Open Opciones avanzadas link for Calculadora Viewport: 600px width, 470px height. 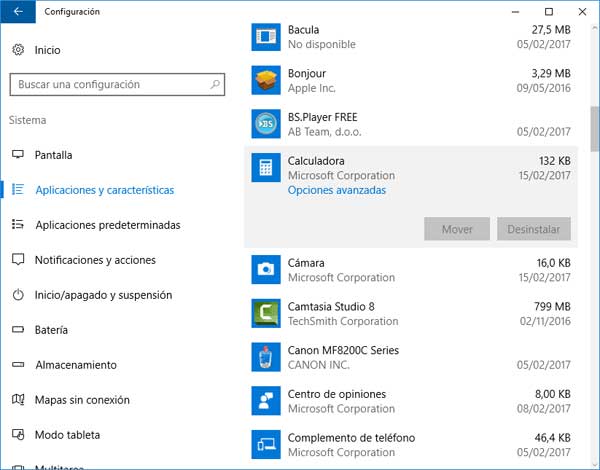coord(336,190)
